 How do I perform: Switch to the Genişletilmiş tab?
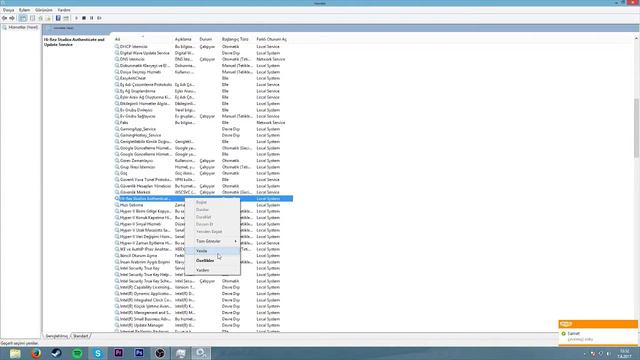point(56,336)
